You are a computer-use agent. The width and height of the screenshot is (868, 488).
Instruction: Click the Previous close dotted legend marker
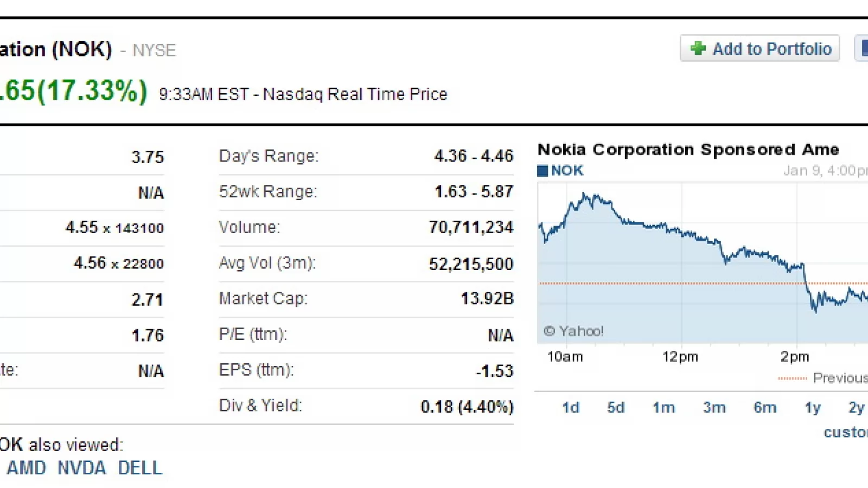pyautogui.click(x=792, y=378)
